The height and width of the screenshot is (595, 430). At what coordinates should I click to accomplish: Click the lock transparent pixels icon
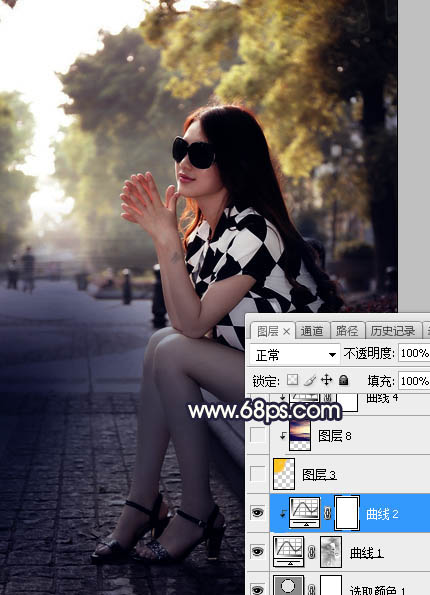click(292, 380)
